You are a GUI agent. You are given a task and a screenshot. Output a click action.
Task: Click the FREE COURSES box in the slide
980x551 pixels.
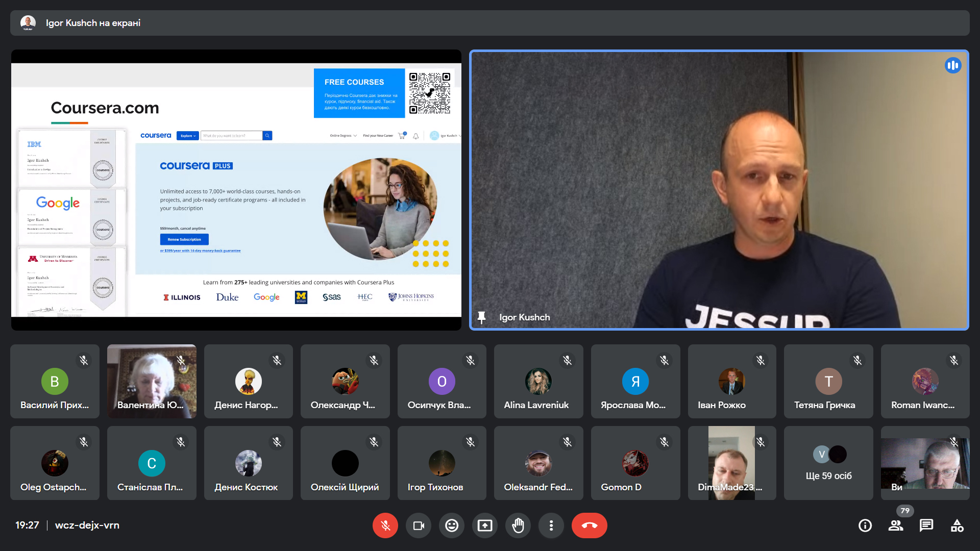[359, 93]
